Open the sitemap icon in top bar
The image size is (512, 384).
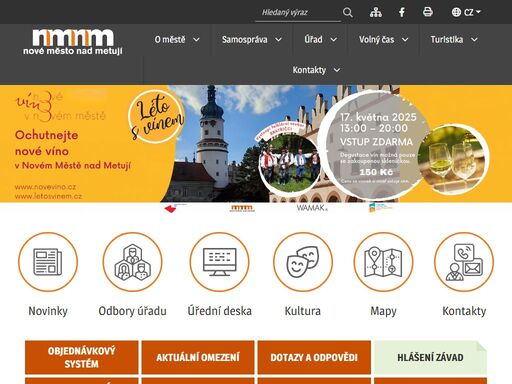[376, 12]
